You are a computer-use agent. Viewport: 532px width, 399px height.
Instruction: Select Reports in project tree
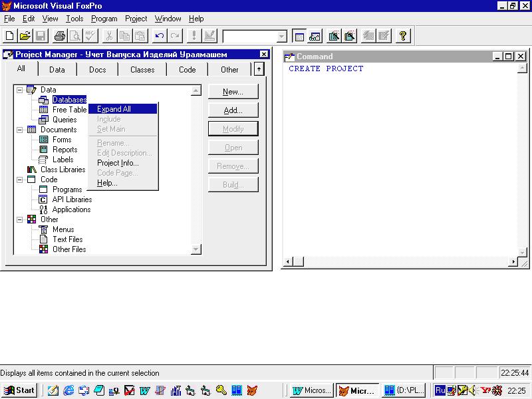(x=65, y=150)
